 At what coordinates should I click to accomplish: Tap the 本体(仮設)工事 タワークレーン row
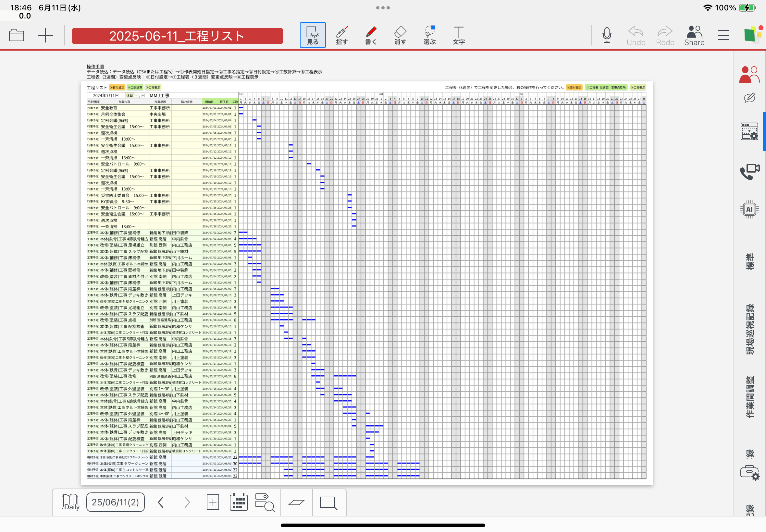pyautogui.click(x=124, y=464)
